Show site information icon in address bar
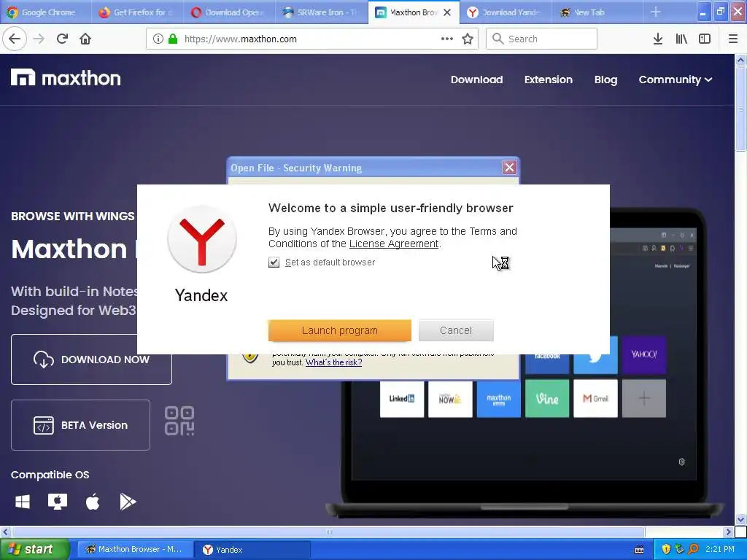The image size is (747, 560). pos(158,39)
